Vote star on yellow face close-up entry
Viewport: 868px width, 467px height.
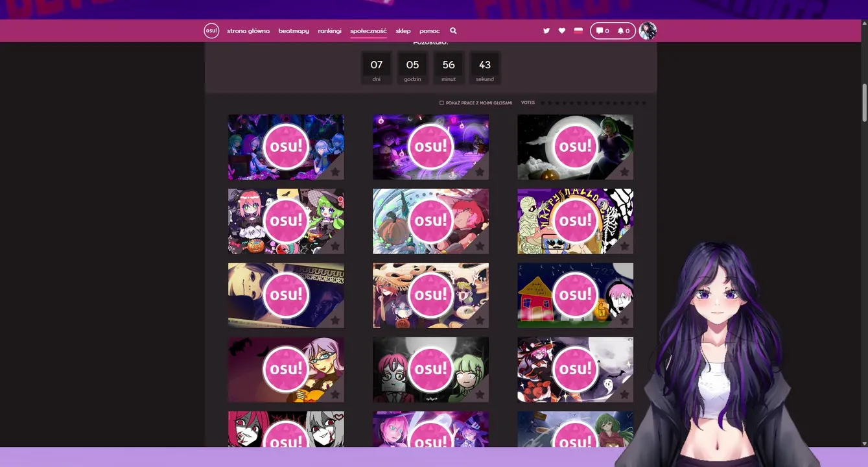335,320
